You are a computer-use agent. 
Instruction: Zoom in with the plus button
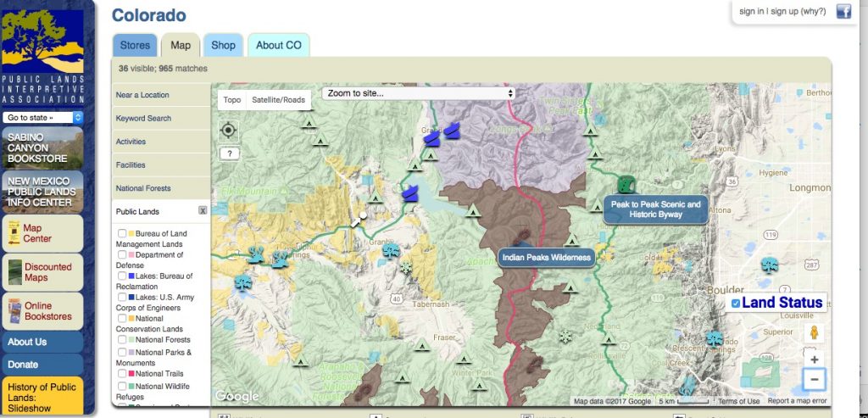click(x=815, y=359)
